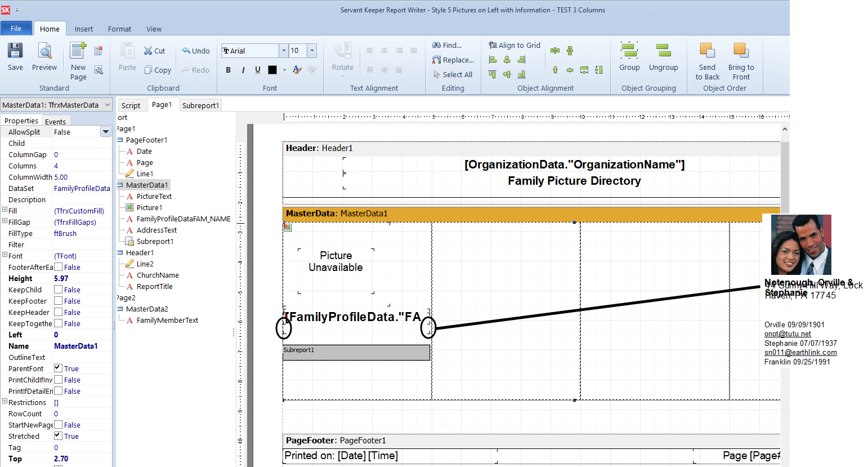
Task: Switch to the Insert ribbon tab
Action: coord(84,29)
